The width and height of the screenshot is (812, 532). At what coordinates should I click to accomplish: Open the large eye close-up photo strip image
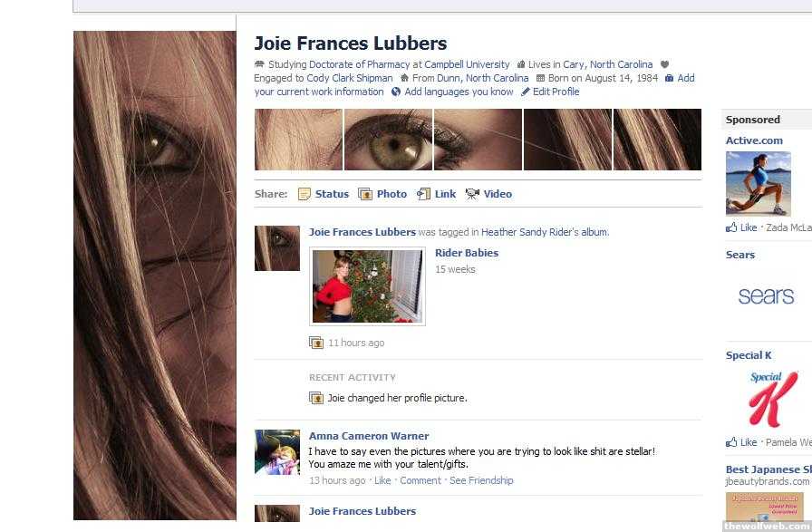point(388,140)
